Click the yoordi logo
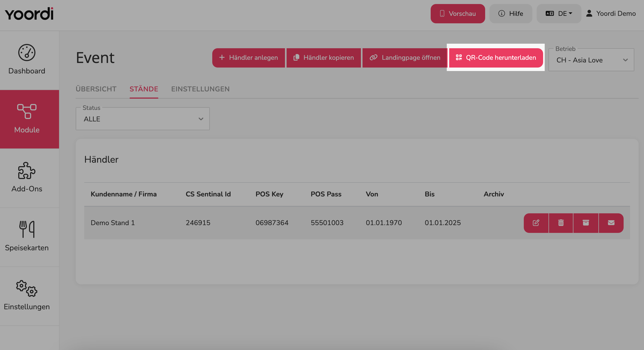The width and height of the screenshot is (644, 350). 29,14
